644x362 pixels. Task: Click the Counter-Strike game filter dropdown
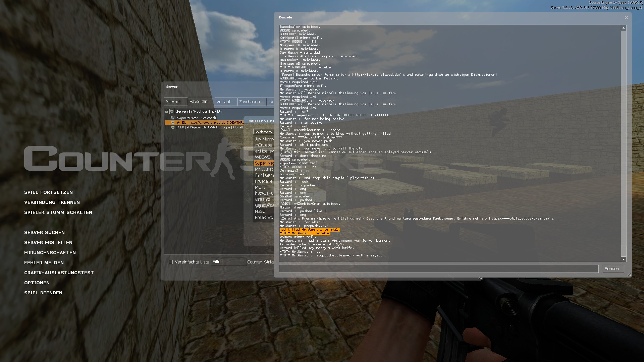click(x=261, y=262)
